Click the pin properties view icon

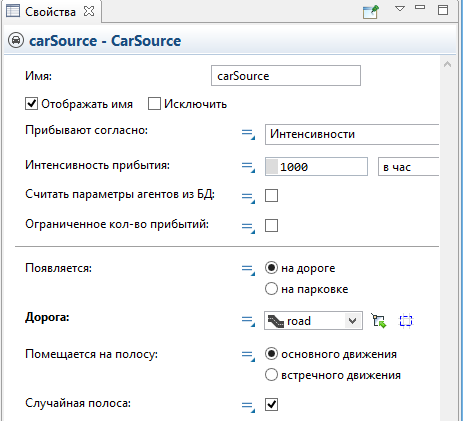(371, 12)
